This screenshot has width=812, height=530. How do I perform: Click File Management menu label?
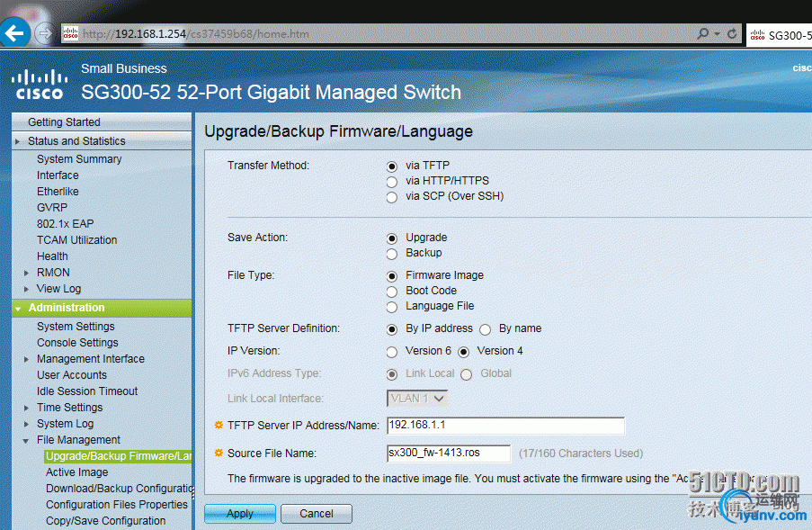[x=78, y=439]
